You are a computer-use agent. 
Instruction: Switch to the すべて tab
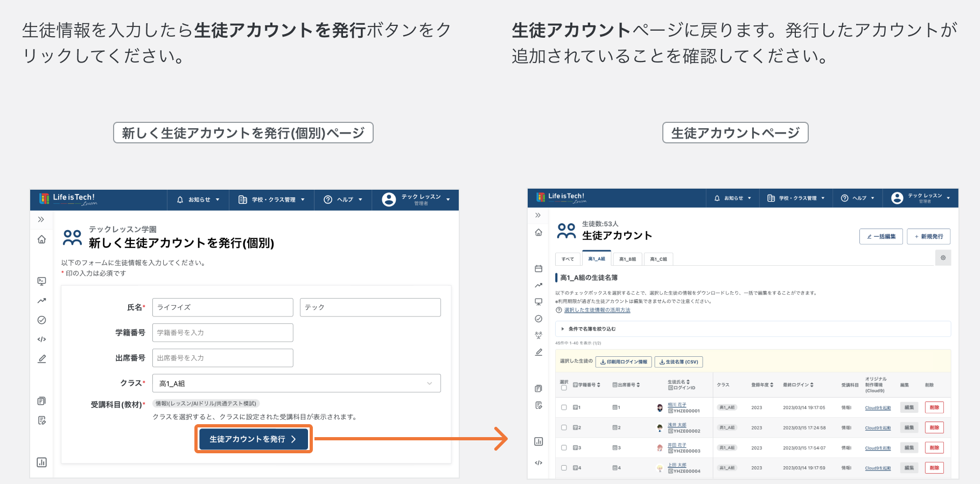click(568, 259)
